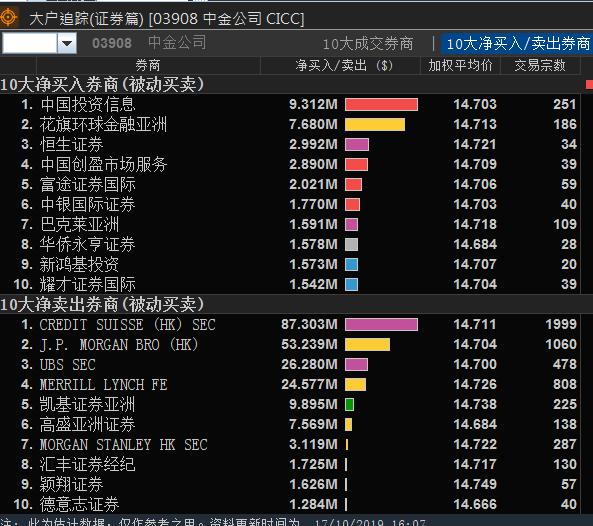Click the yellow bar for 53.239M net sell
Viewport: 593px width, 526px height.
(x=368, y=344)
